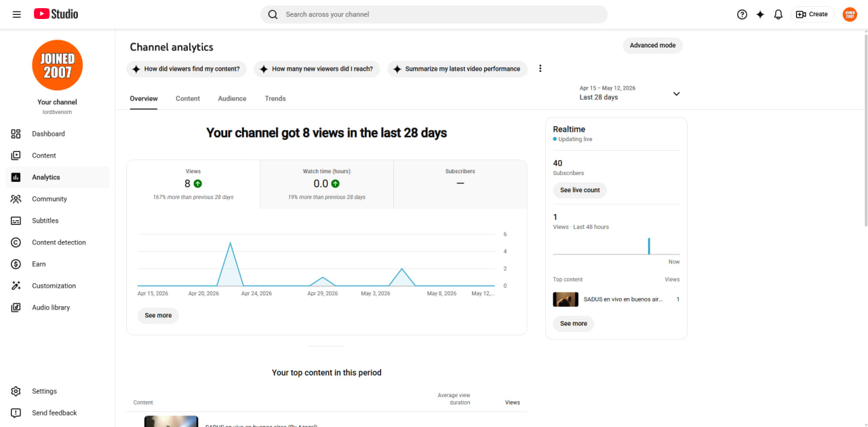Open Content in the sidebar

tap(58, 155)
